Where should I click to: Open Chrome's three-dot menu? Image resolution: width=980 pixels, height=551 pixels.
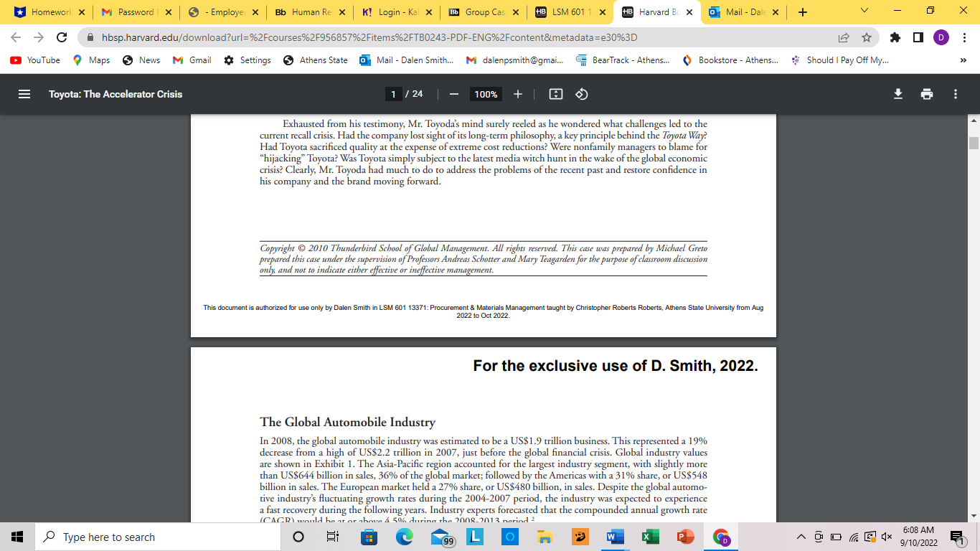point(963,37)
